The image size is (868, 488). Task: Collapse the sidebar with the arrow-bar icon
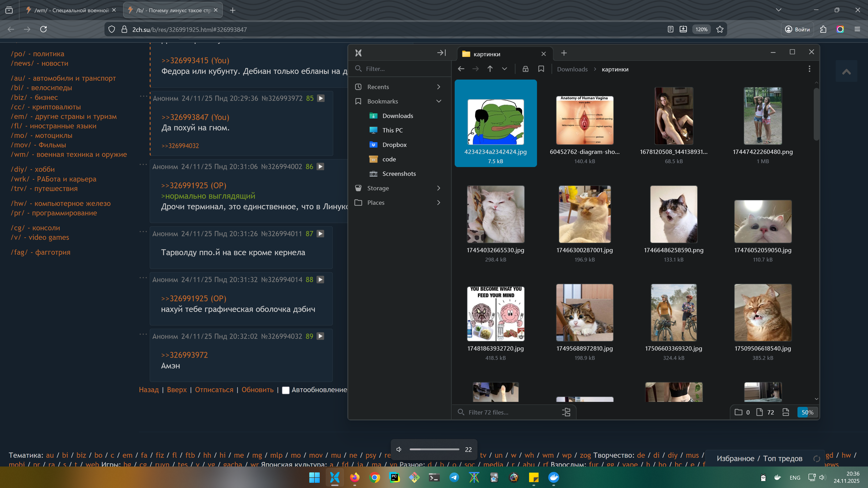pos(441,53)
